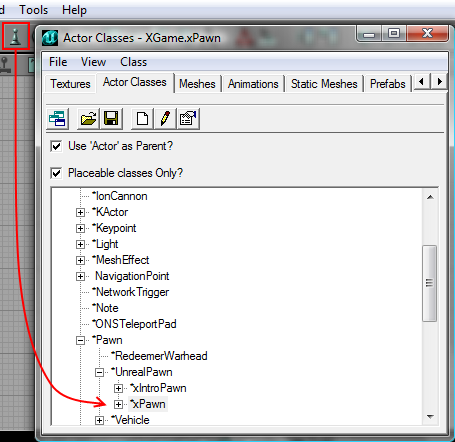The image size is (455, 442).
Task: Expand the Light tree node
Action: [80, 244]
